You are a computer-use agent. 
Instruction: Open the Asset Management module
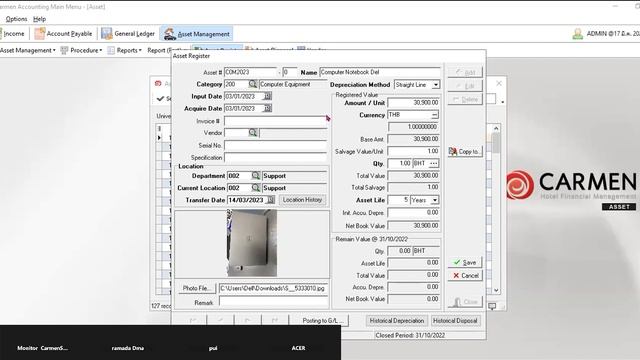[197, 34]
